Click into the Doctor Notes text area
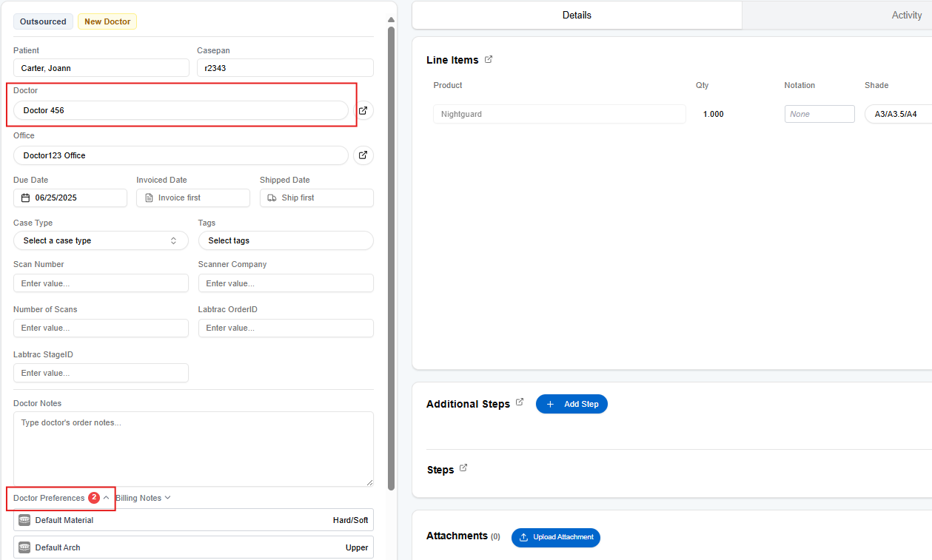This screenshot has height=560, width=932. point(193,448)
